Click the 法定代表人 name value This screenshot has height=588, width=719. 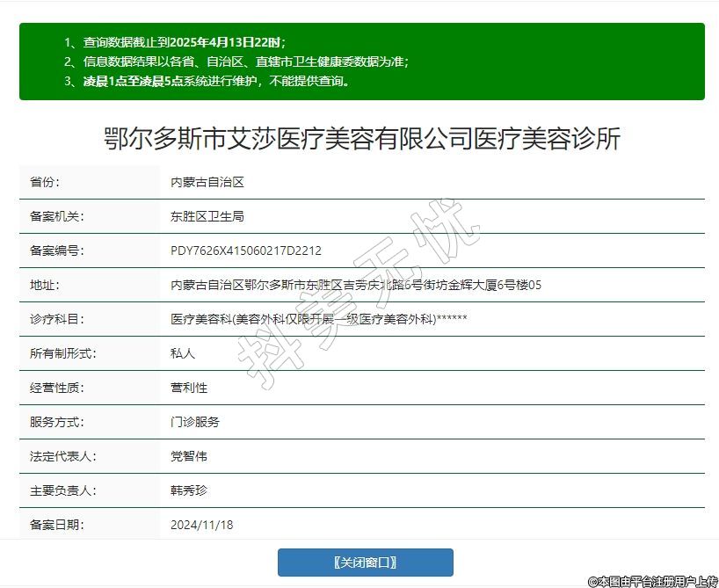(189, 456)
